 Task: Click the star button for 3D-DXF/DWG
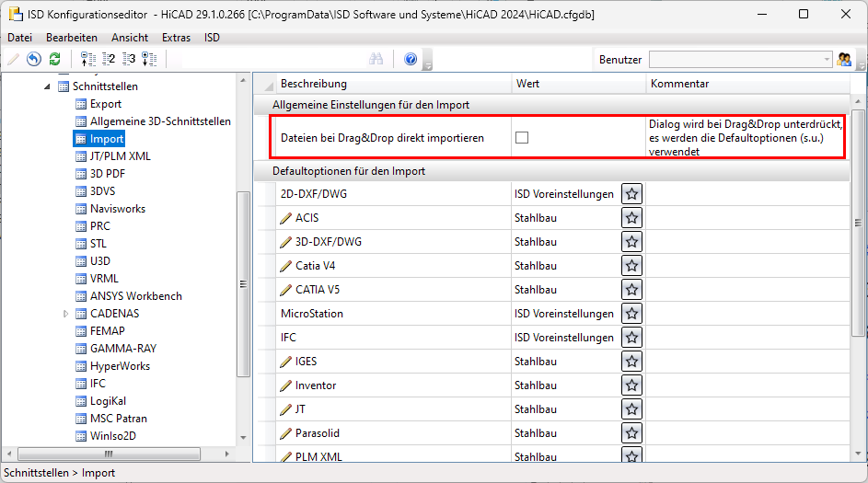pos(631,242)
